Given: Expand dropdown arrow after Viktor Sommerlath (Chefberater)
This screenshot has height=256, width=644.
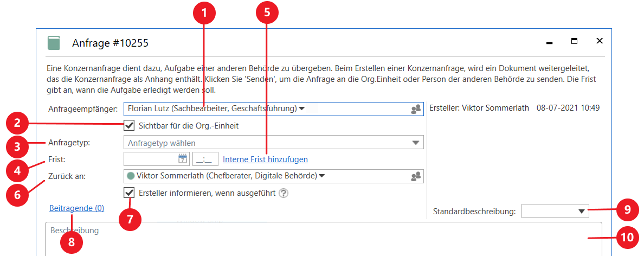Looking at the screenshot, I should [321, 176].
